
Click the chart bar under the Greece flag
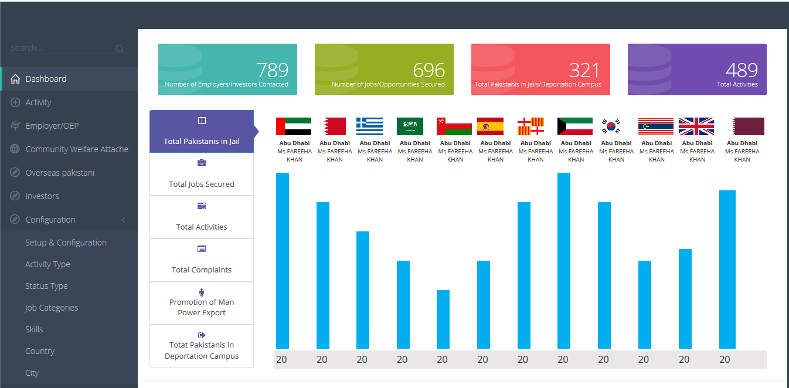click(x=363, y=290)
